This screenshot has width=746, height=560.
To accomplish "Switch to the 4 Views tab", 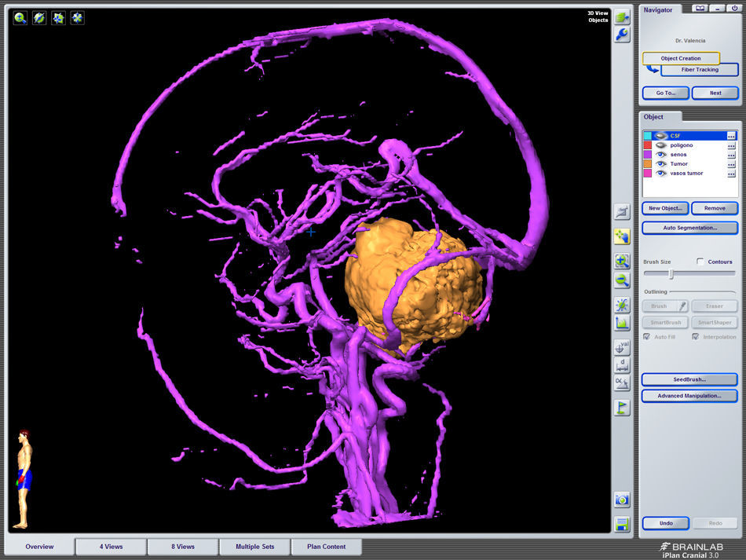I will (x=111, y=547).
